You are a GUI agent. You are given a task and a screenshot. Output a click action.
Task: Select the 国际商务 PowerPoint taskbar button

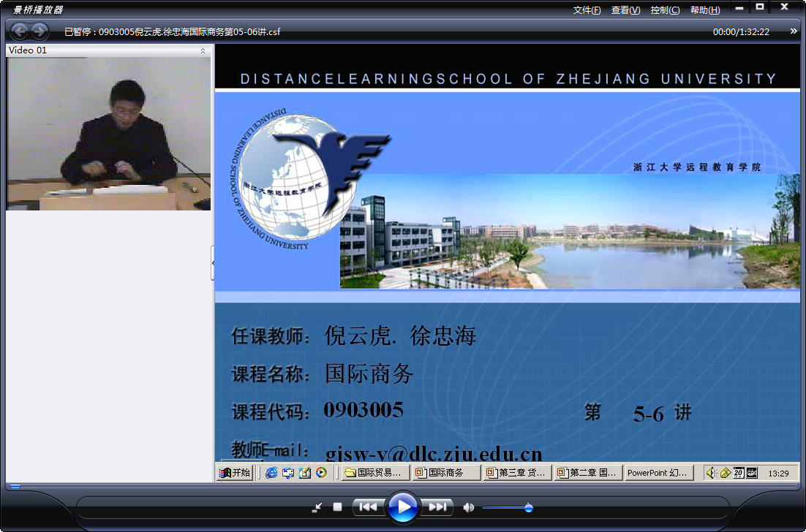(x=446, y=472)
